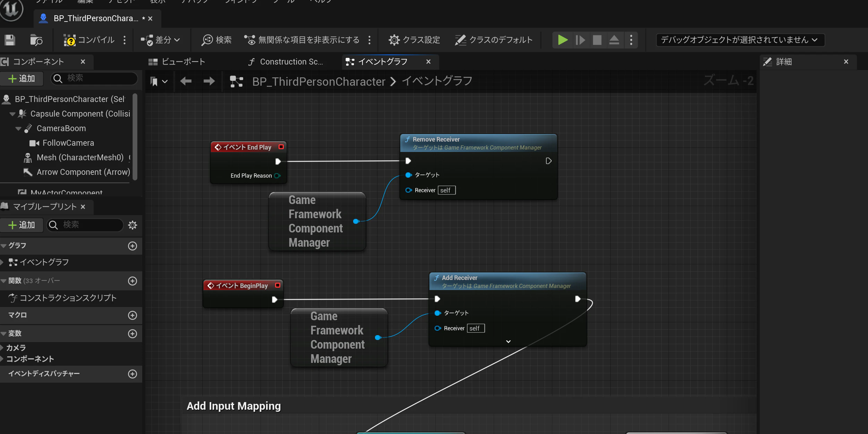Viewport: 868px width, 434px height.
Task: Expand the Add Receiver node chevron
Action: [x=508, y=341]
